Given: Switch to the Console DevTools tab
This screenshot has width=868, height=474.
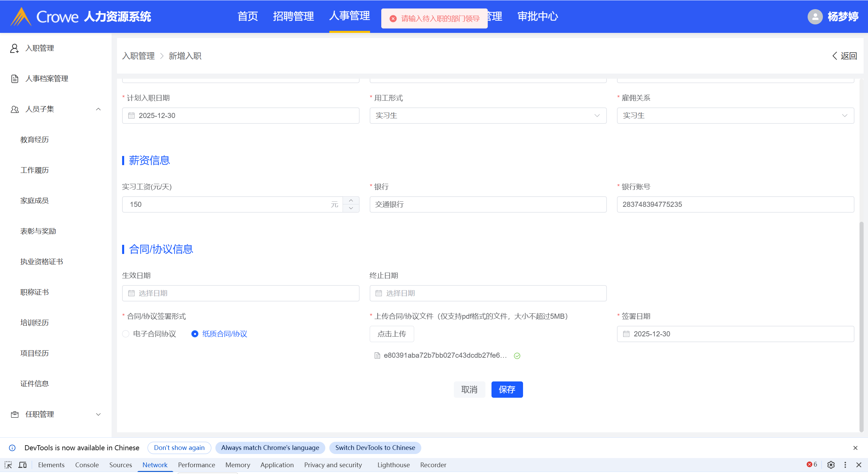Looking at the screenshot, I should pos(87,465).
